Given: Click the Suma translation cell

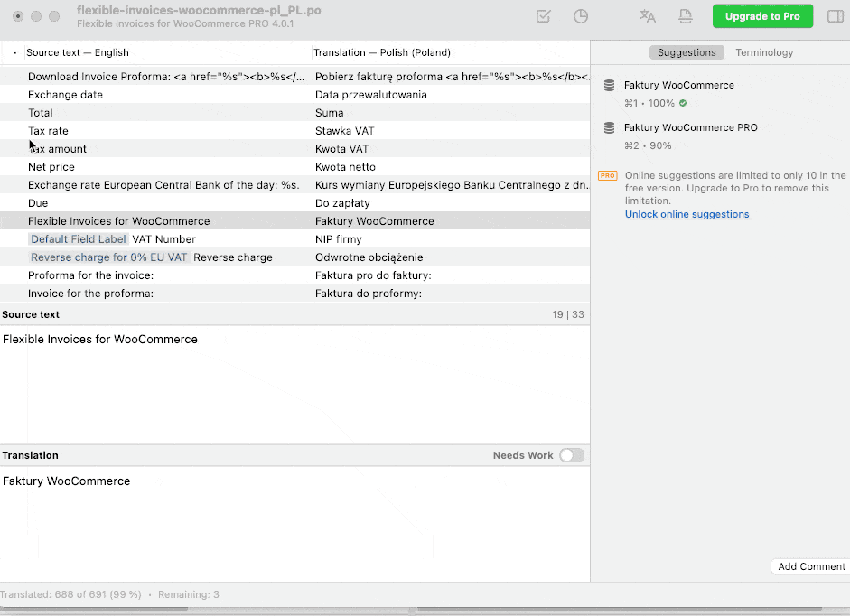Looking at the screenshot, I should 329,113.
